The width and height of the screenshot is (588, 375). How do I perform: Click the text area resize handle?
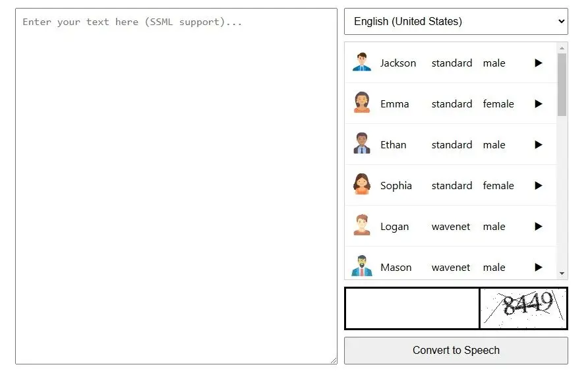click(334, 361)
